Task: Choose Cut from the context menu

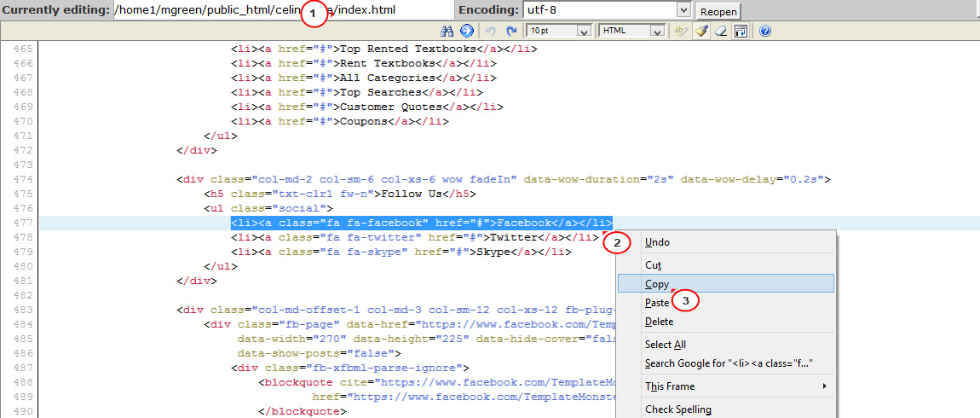Action: tap(725, 265)
